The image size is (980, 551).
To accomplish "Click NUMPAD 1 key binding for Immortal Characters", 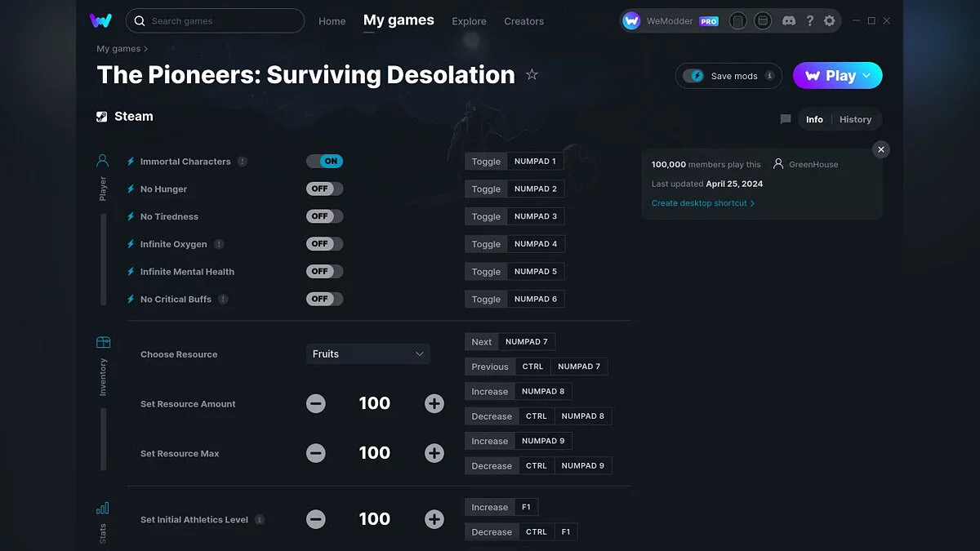I will click(535, 162).
